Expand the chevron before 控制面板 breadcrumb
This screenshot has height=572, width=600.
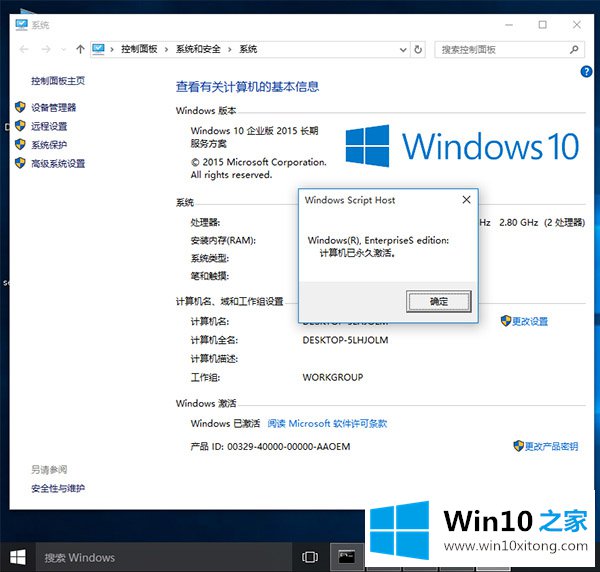(x=112, y=49)
